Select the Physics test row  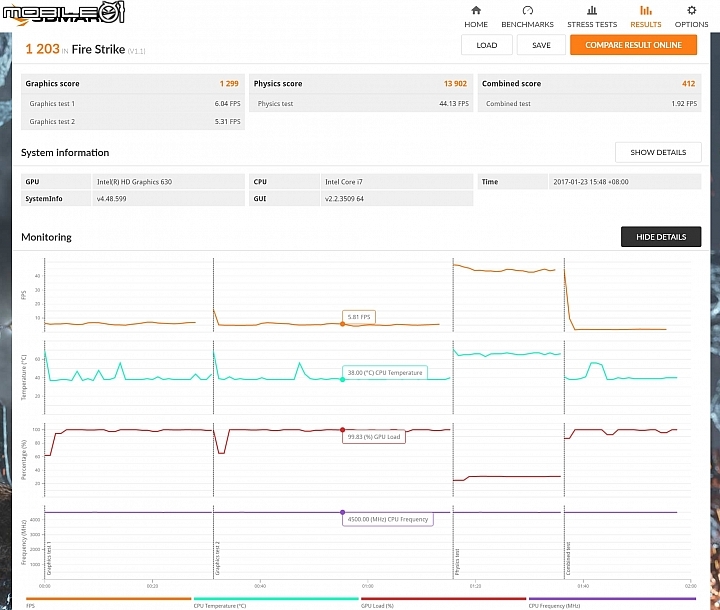[x=361, y=104]
